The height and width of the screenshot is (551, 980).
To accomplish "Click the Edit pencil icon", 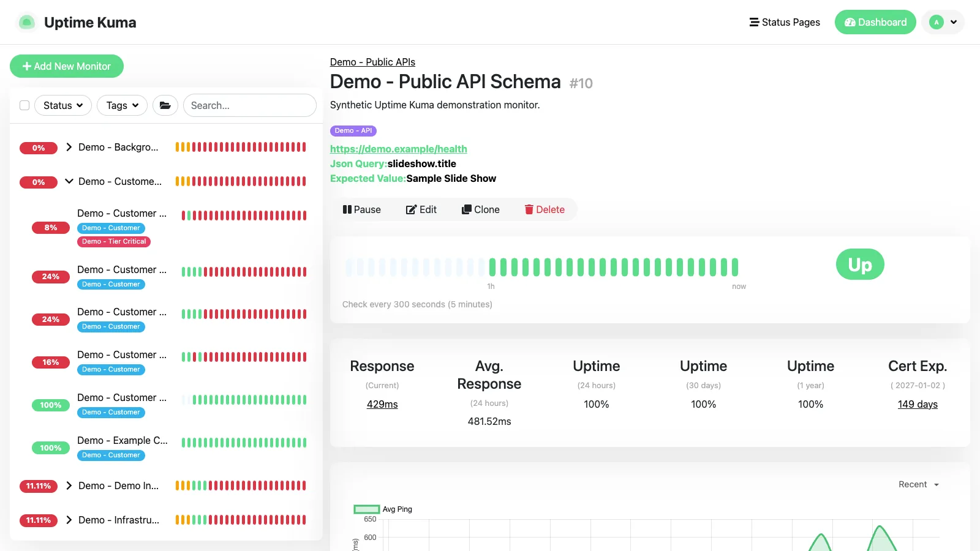I will [411, 209].
